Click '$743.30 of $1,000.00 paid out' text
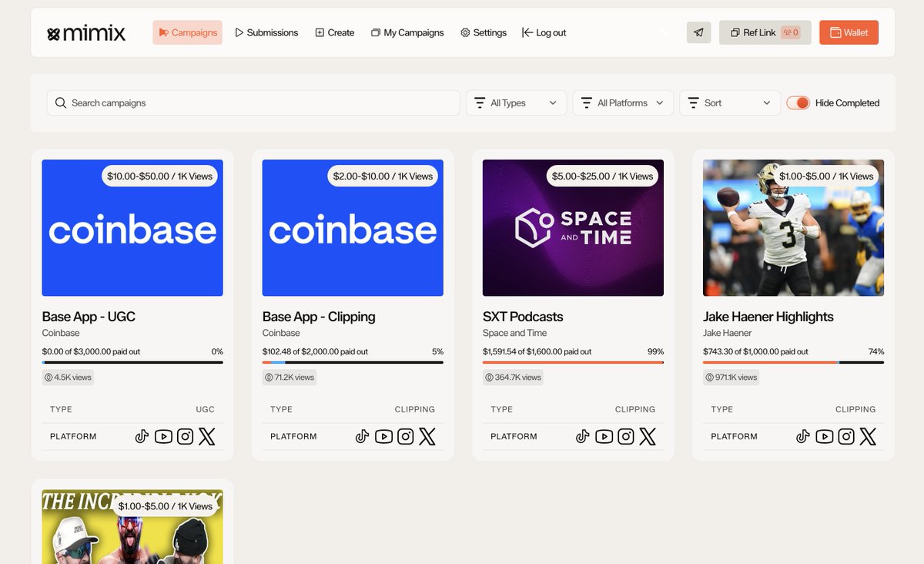Image resolution: width=924 pixels, height=564 pixels. [x=755, y=351]
